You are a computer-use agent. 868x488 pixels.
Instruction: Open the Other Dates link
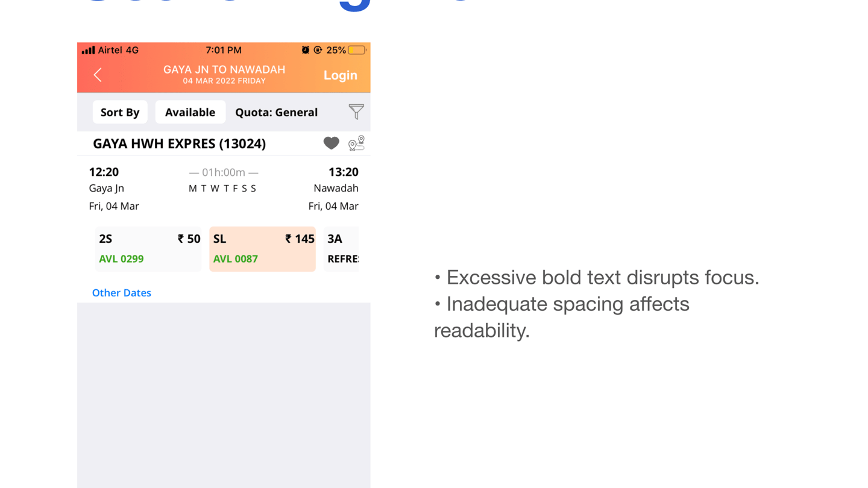[121, 293]
